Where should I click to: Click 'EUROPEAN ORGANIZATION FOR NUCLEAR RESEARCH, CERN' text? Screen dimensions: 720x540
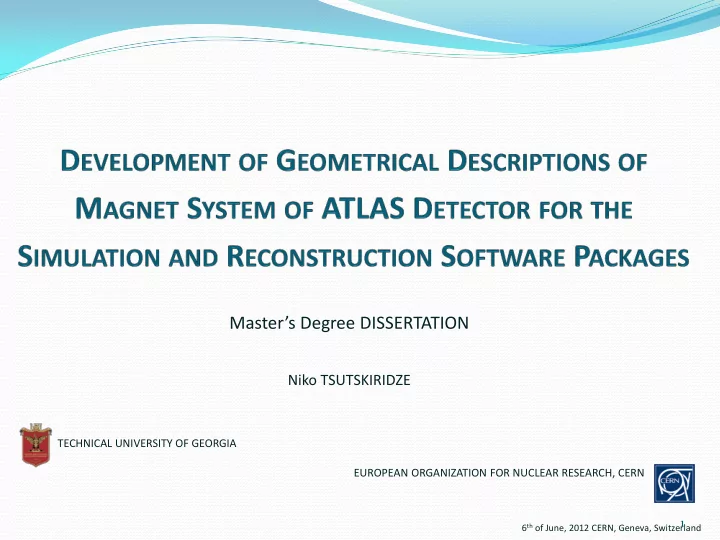point(499,472)
